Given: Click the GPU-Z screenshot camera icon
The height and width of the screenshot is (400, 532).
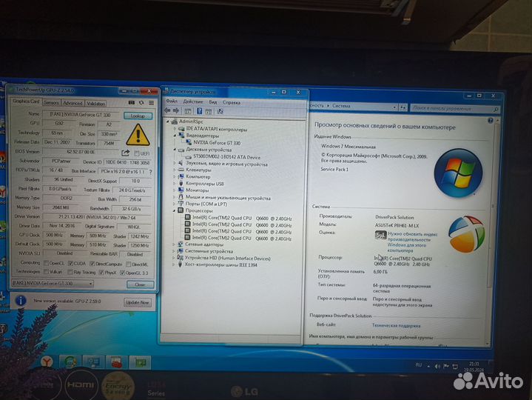Looking at the screenshot, I should point(131,103).
